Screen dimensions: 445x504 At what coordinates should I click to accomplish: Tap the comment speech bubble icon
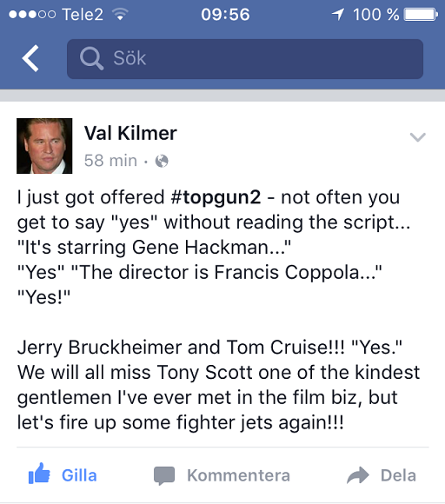(x=164, y=475)
